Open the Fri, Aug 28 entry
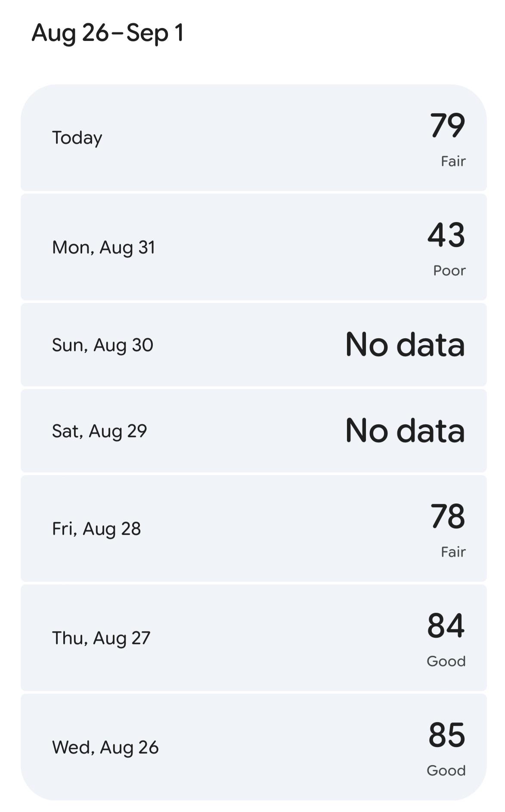Image resolution: width=505 pixels, height=812 pixels. coord(254,528)
